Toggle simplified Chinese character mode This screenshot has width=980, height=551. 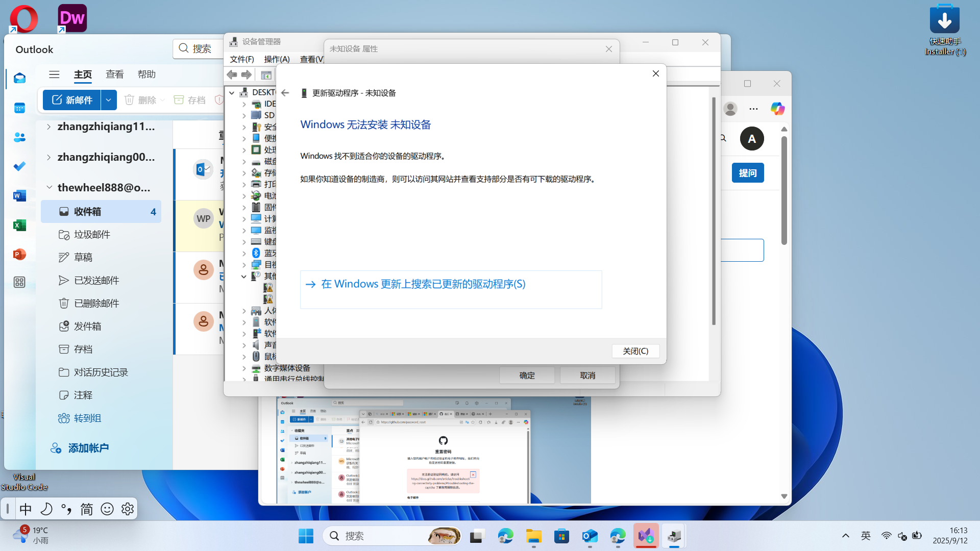coord(87,509)
